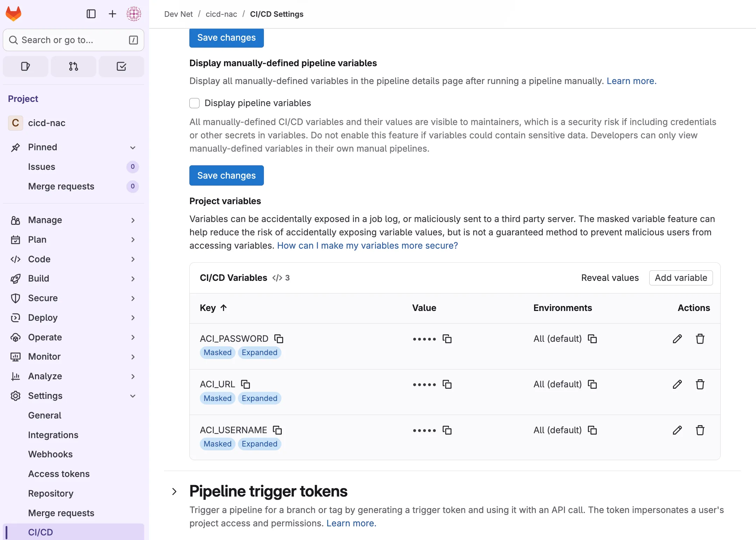The image size is (756, 540).
Task: Open the Access tokens settings item
Action: point(59,474)
